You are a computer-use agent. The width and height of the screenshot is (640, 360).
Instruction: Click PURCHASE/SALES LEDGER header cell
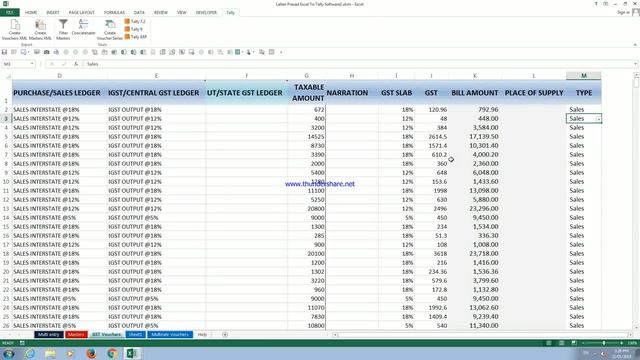[x=60, y=93]
